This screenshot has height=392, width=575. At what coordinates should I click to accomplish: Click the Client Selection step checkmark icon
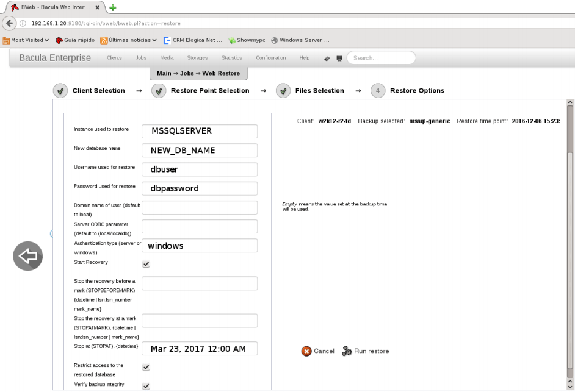point(60,91)
